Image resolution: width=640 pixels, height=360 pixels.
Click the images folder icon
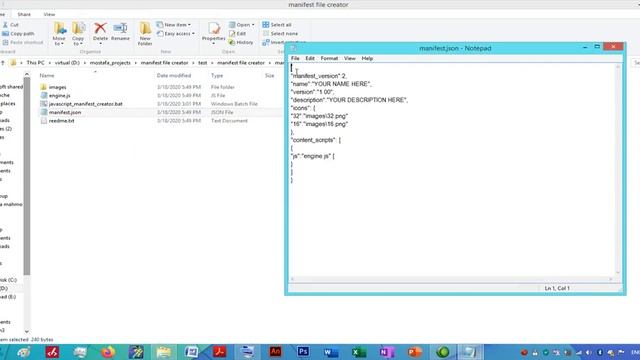[x=44, y=87]
